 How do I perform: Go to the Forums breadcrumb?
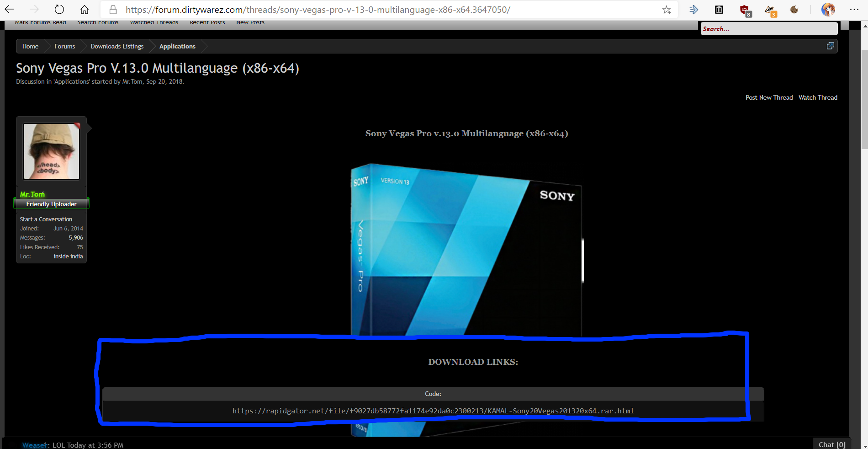[x=64, y=46]
